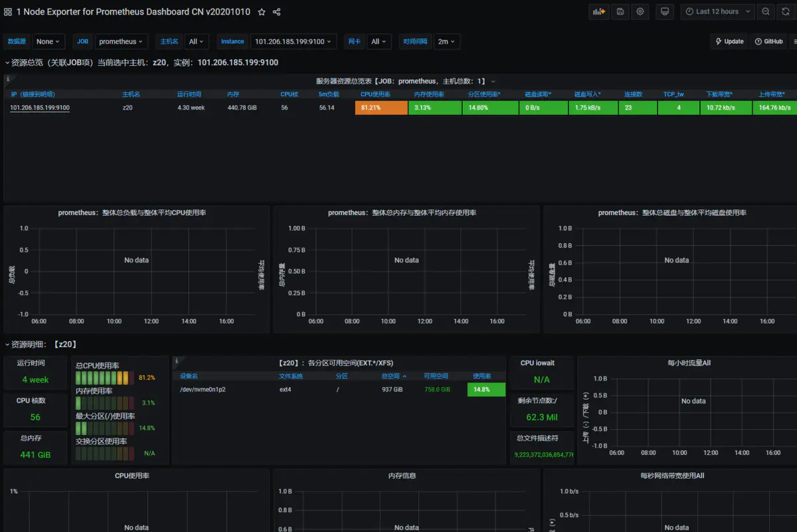Click the Update link button
Screen dimensions: 797x532
729,42
